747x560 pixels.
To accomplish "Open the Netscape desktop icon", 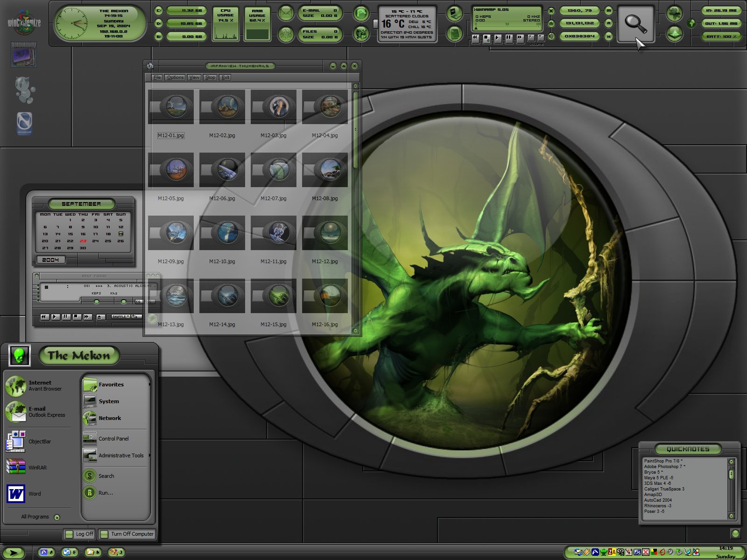I will [24, 123].
